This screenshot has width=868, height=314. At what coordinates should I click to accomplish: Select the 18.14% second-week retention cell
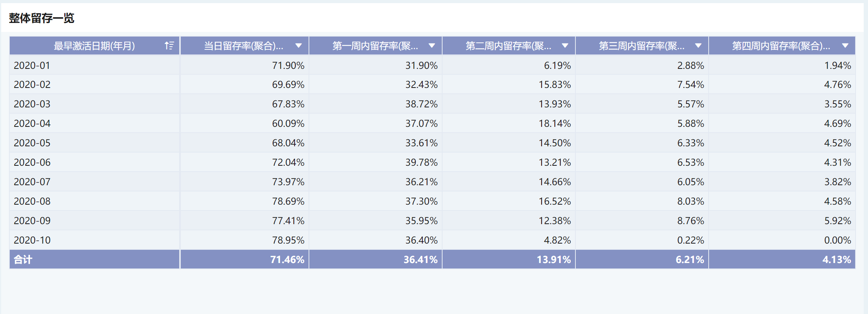click(554, 124)
